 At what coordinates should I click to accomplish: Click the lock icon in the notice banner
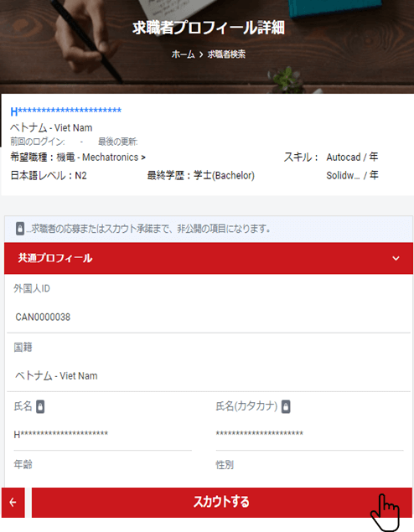pyautogui.click(x=20, y=229)
